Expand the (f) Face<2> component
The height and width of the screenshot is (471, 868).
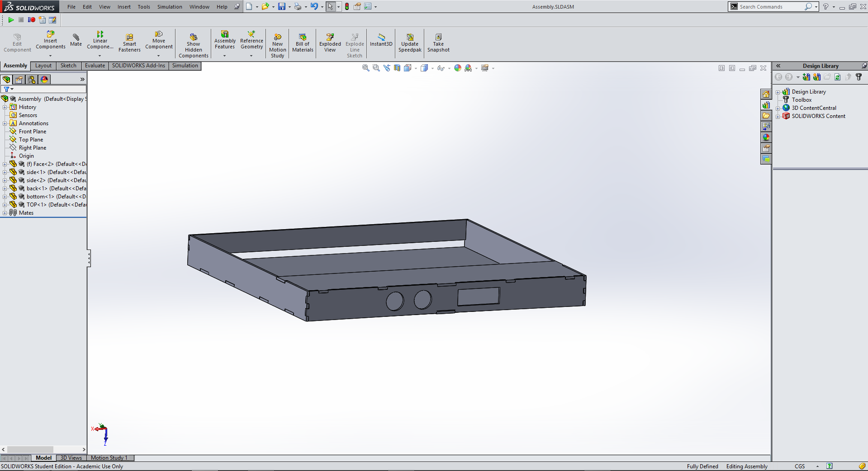tap(5, 164)
